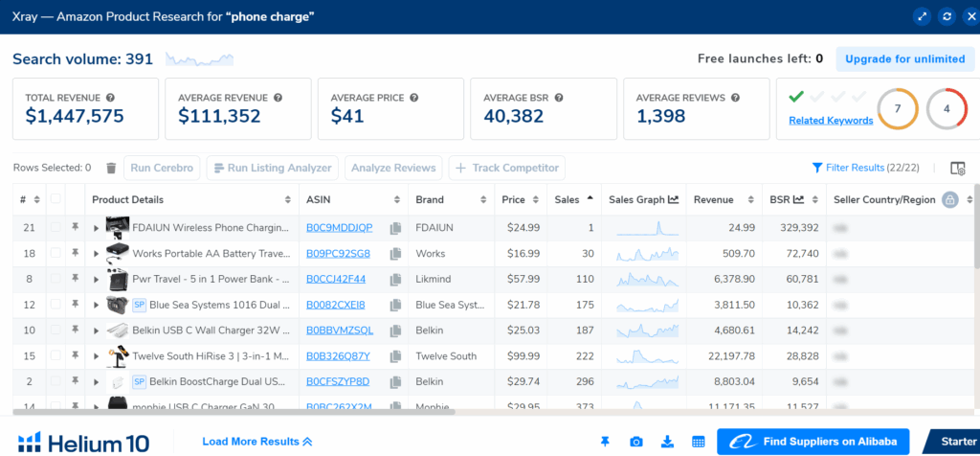Delete selected rows with trash icon
The width and height of the screenshot is (980, 456).
111,168
